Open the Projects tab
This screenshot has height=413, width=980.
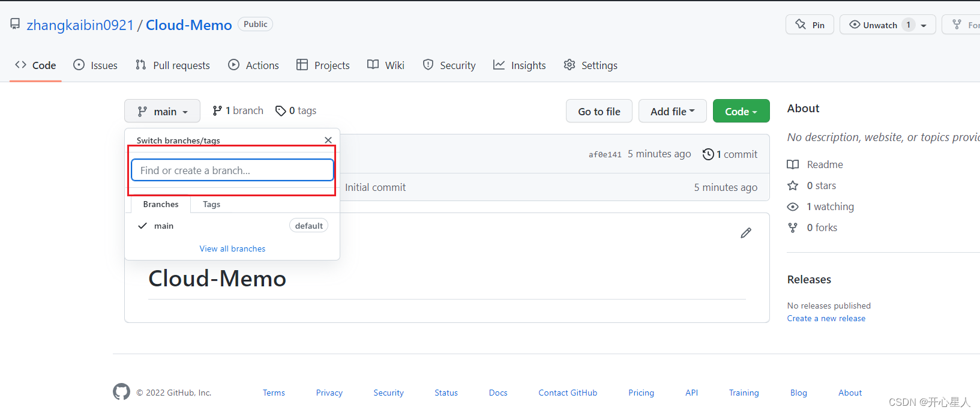(x=323, y=65)
